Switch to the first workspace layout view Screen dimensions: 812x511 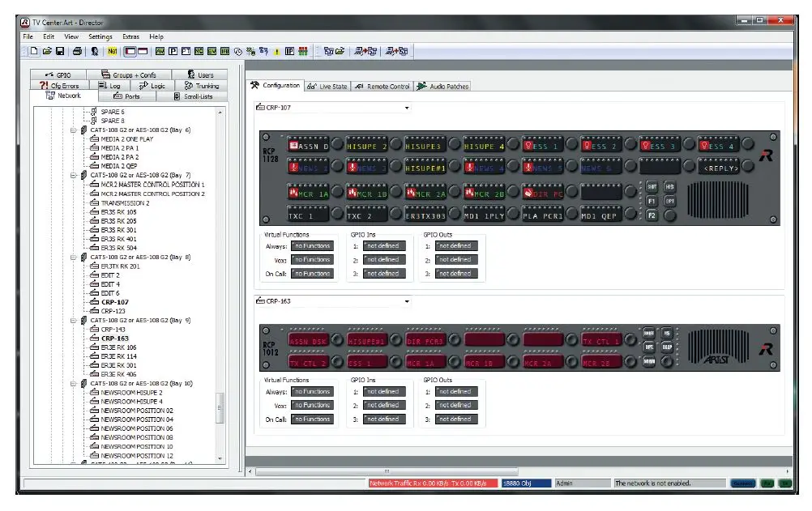(x=130, y=51)
